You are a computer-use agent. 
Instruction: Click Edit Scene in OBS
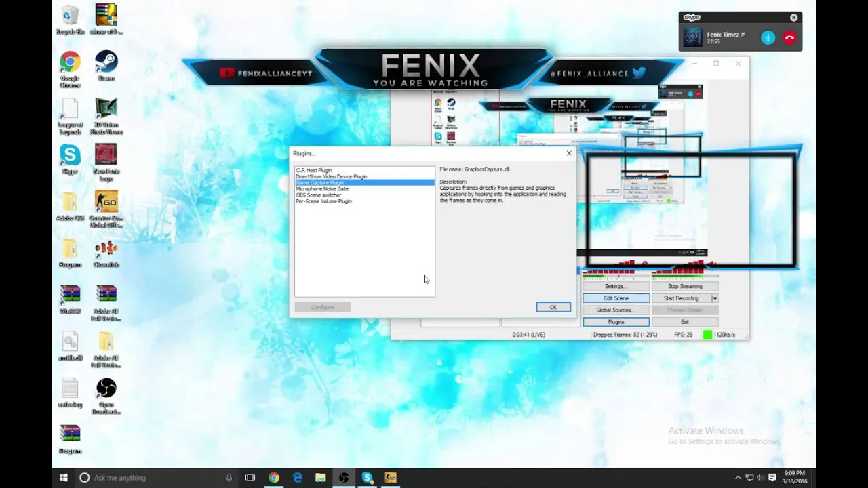616,298
